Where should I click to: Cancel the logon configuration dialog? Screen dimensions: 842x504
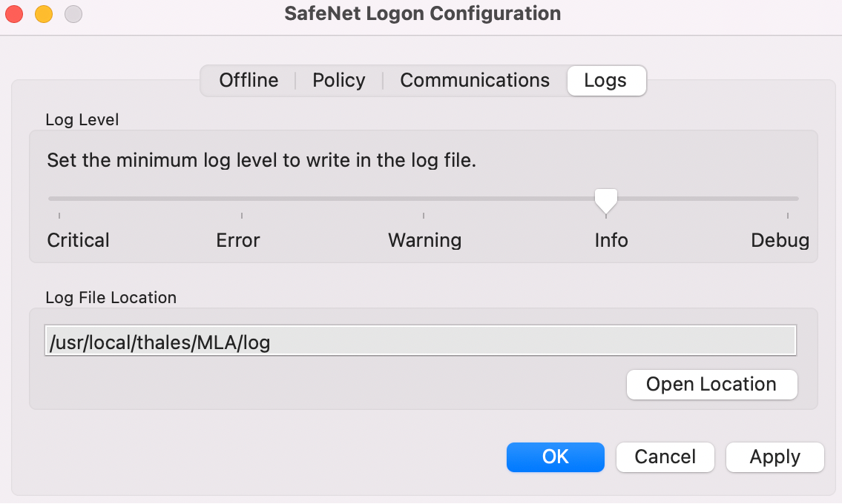[x=665, y=457]
